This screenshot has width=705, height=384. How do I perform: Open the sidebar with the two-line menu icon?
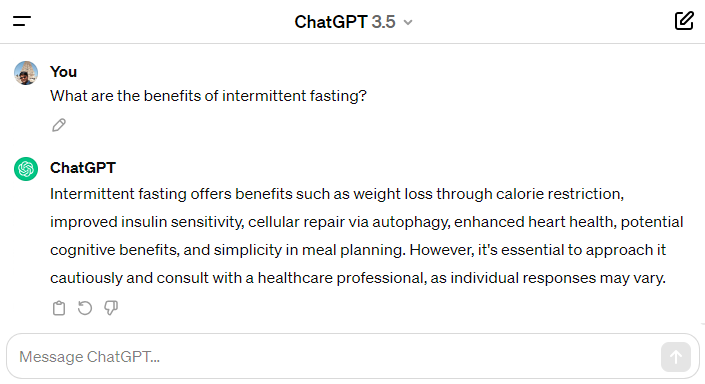point(22,21)
